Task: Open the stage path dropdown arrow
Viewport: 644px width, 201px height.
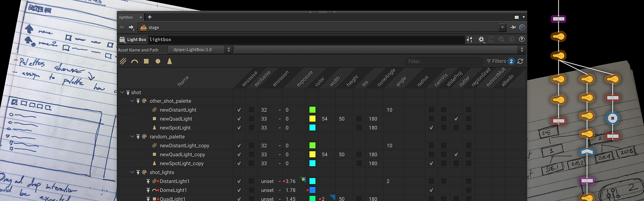Action: tap(502, 27)
